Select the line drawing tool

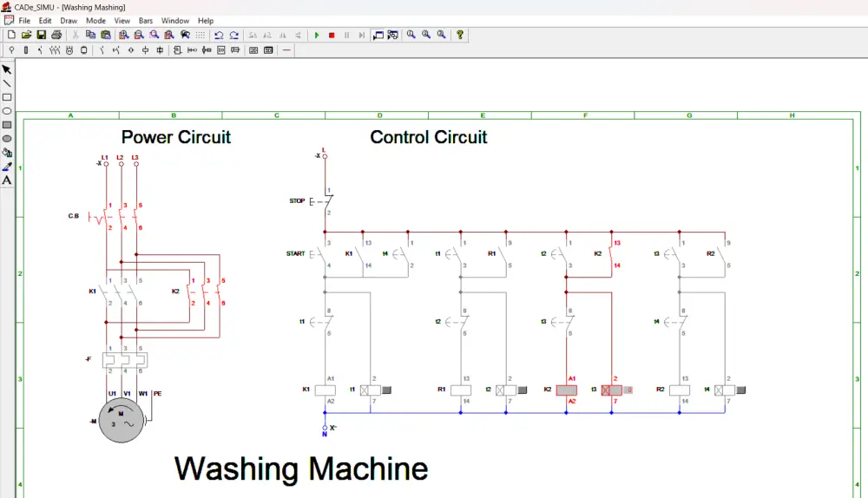[7, 83]
